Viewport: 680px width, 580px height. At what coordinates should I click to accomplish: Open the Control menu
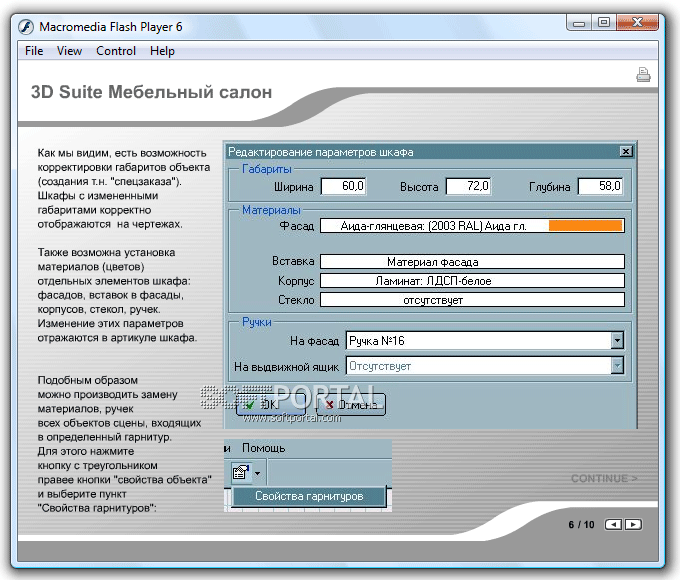[x=116, y=51]
